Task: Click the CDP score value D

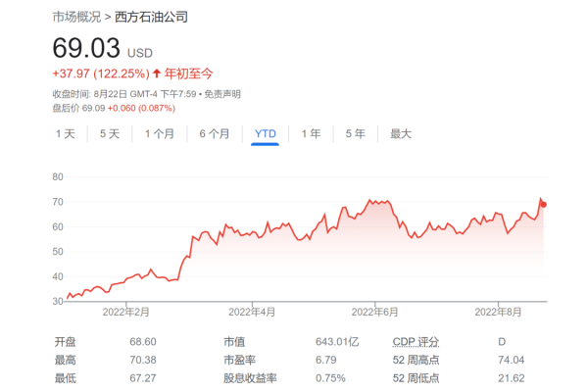Action: tap(502, 342)
